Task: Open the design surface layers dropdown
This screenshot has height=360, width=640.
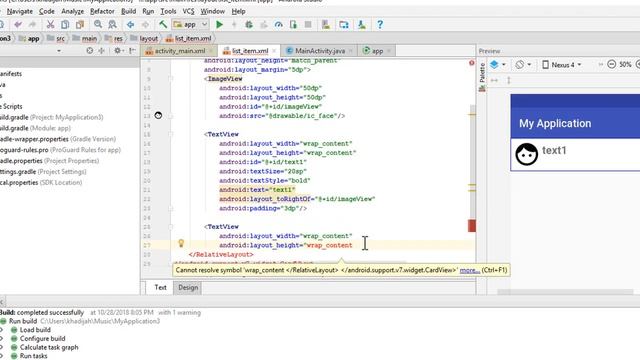Action: pyautogui.click(x=498, y=64)
